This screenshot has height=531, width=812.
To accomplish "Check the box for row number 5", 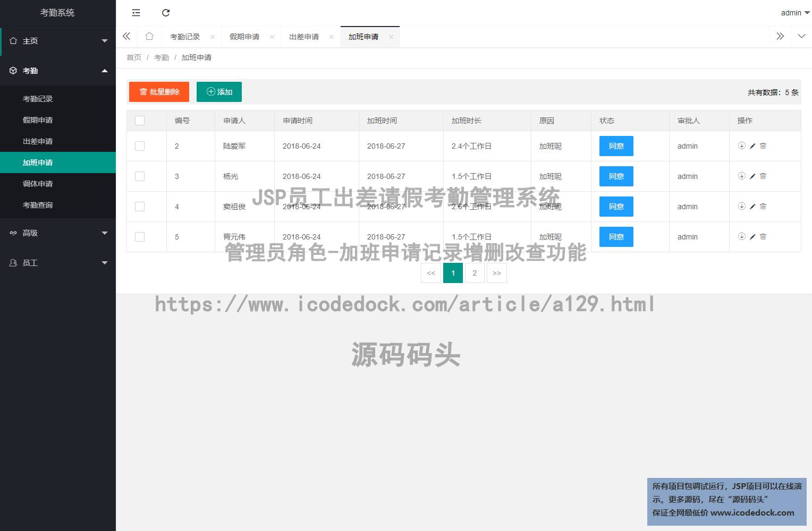I will point(140,237).
